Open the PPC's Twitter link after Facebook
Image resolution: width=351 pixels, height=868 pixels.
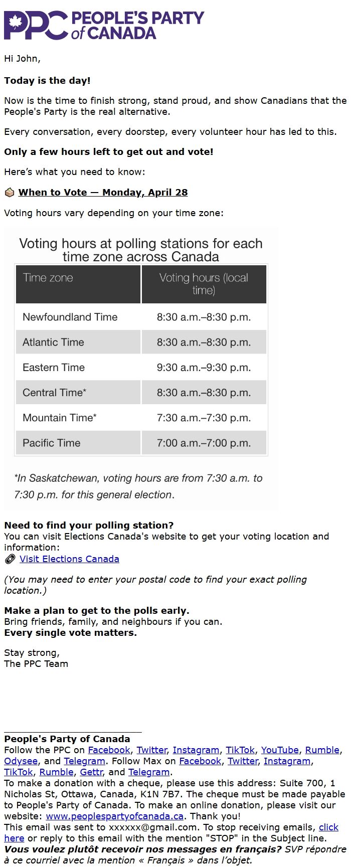[x=151, y=750]
